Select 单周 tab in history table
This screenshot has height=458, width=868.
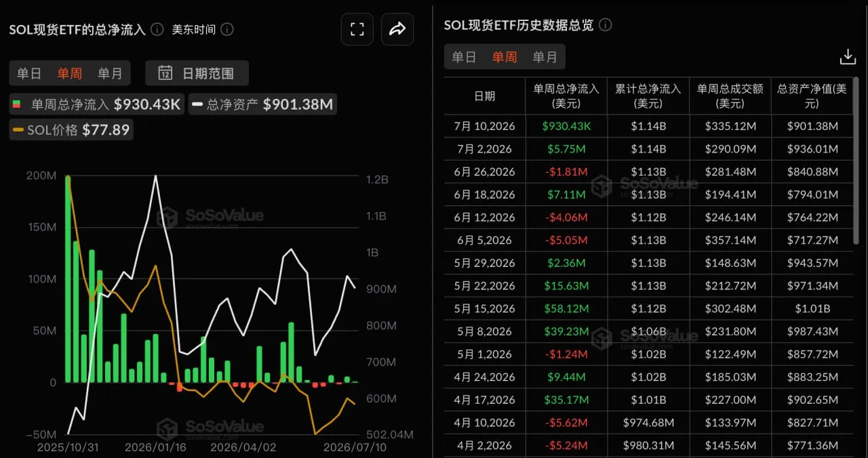click(505, 57)
